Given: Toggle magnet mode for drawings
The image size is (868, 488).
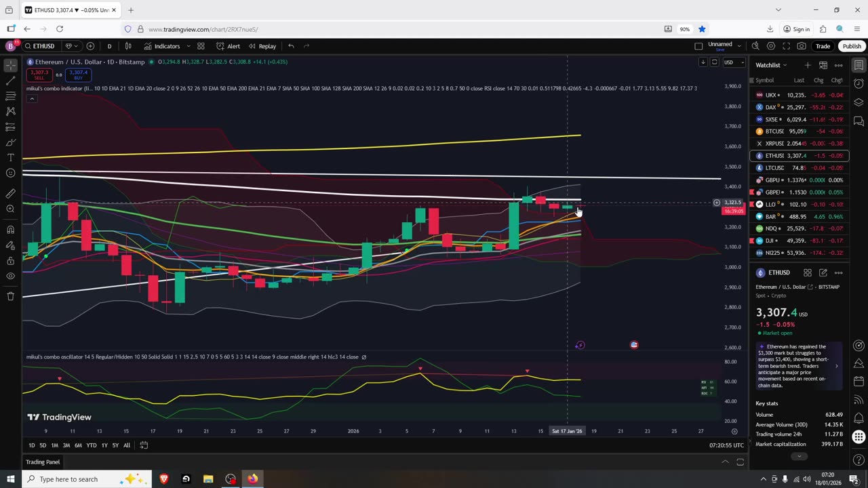Looking at the screenshot, I should [x=10, y=229].
